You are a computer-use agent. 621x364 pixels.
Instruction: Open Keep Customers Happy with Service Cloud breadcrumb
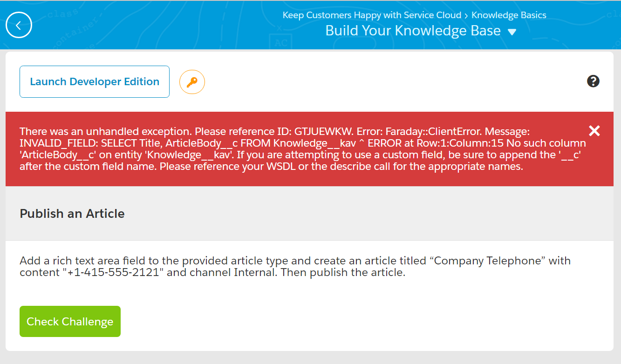(372, 15)
